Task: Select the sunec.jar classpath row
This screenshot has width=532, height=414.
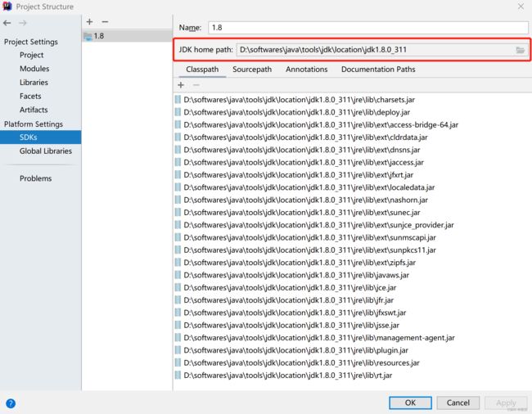Action: pyautogui.click(x=352, y=213)
